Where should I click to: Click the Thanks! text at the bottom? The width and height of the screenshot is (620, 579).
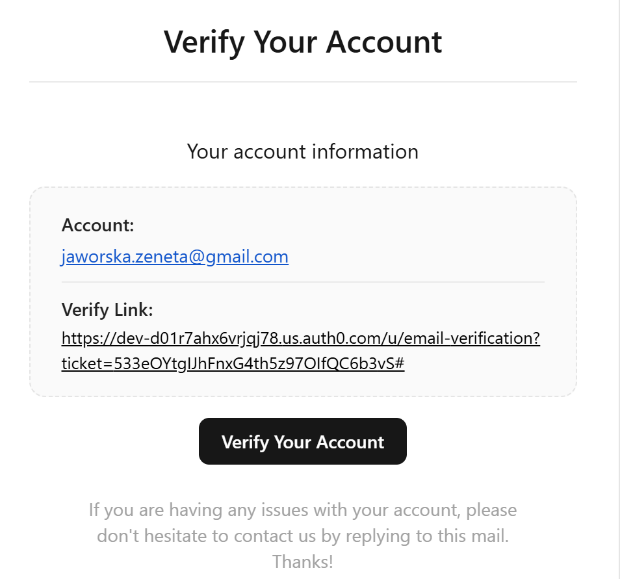(302, 562)
